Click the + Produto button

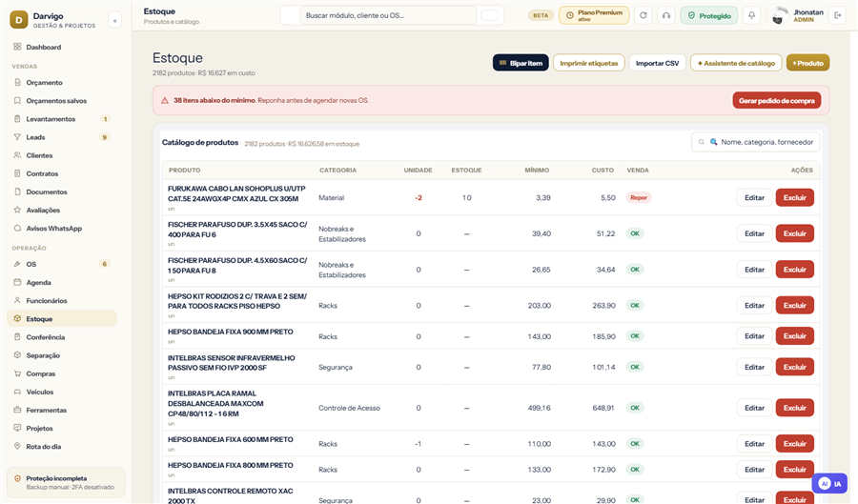807,63
